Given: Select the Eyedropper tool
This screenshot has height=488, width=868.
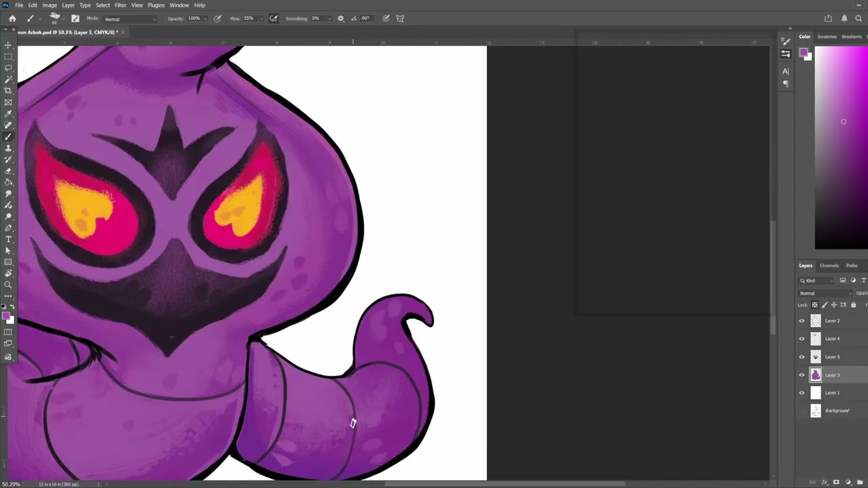Looking at the screenshot, I should click(8, 113).
